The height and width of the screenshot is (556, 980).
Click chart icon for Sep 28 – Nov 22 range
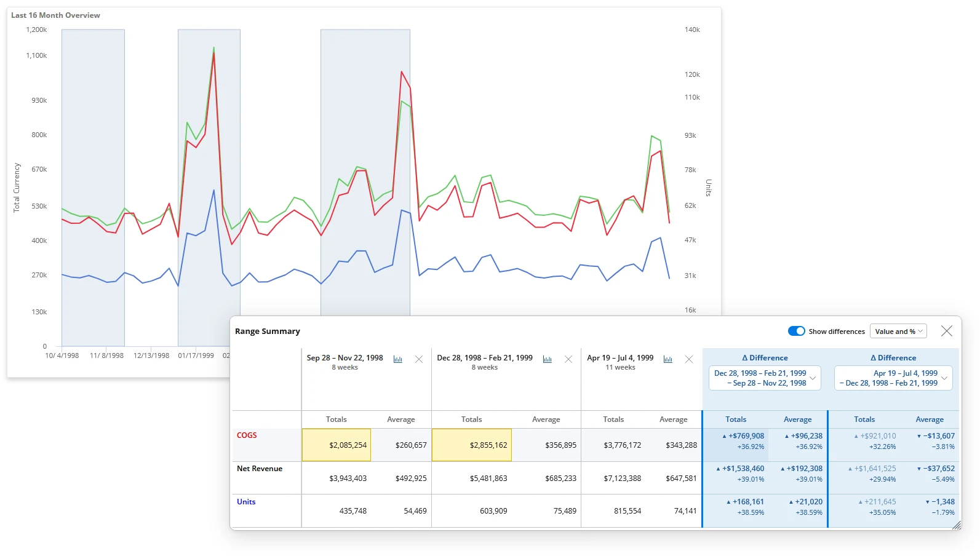coord(398,359)
